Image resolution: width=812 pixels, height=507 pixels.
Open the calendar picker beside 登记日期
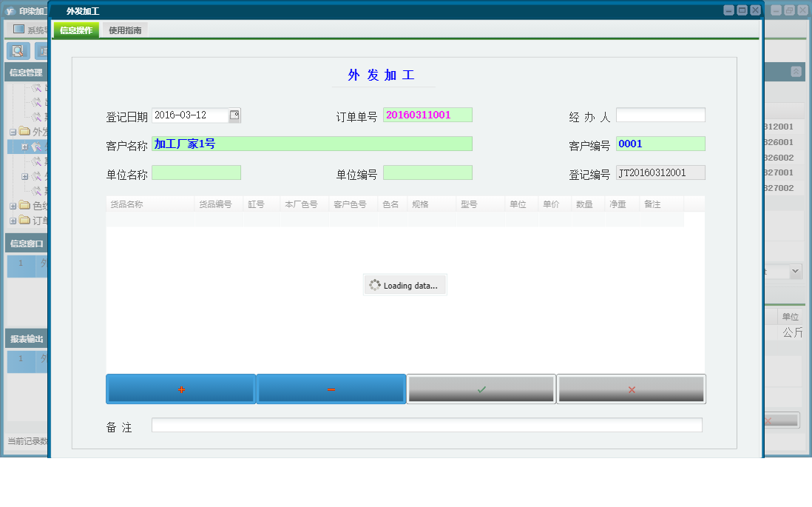[234, 115]
